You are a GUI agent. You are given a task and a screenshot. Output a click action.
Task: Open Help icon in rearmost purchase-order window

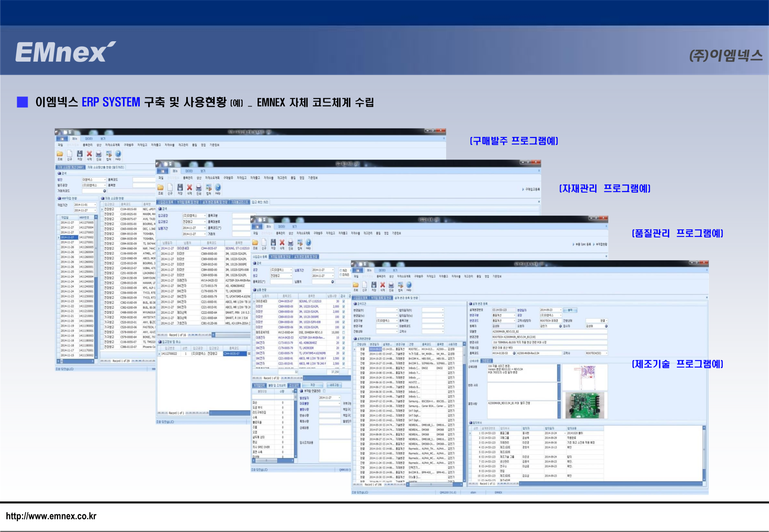tap(118, 154)
